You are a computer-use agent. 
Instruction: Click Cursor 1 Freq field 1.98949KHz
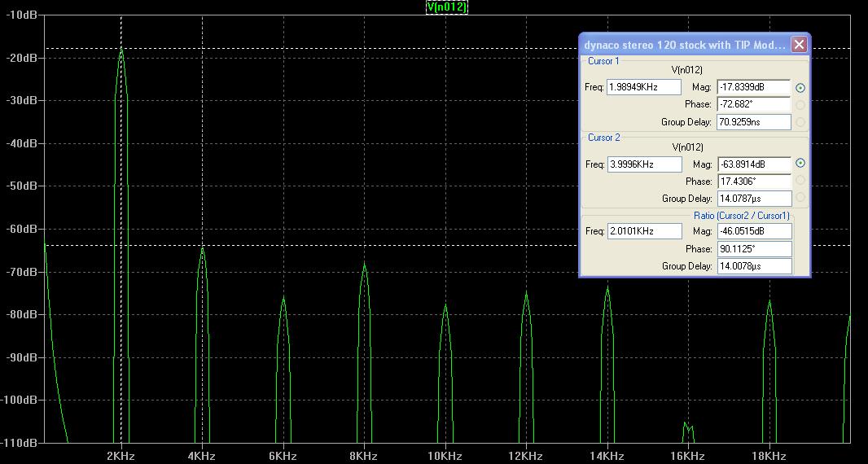pos(644,87)
